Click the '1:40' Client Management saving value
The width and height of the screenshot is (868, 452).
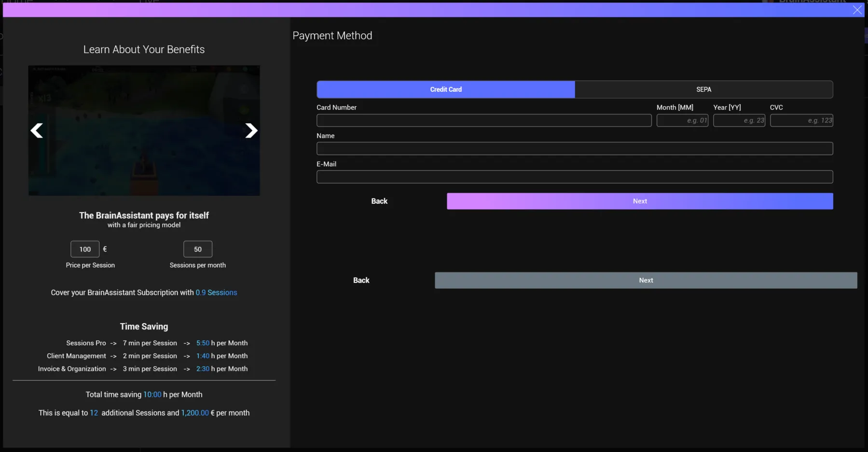point(203,356)
